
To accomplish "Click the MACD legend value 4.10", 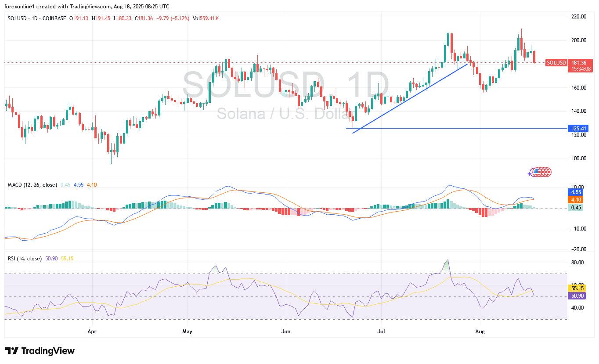I will (92, 185).
